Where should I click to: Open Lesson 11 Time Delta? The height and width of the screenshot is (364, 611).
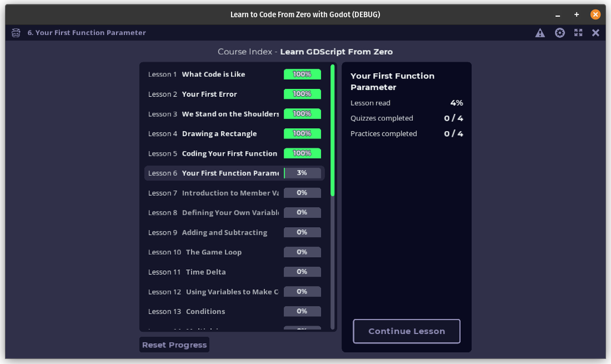point(234,272)
